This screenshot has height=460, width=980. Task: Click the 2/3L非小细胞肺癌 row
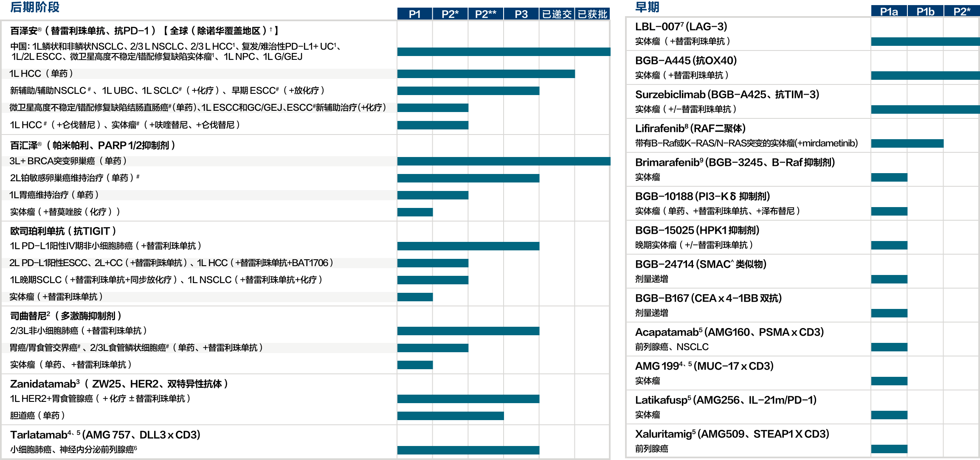coord(79,331)
